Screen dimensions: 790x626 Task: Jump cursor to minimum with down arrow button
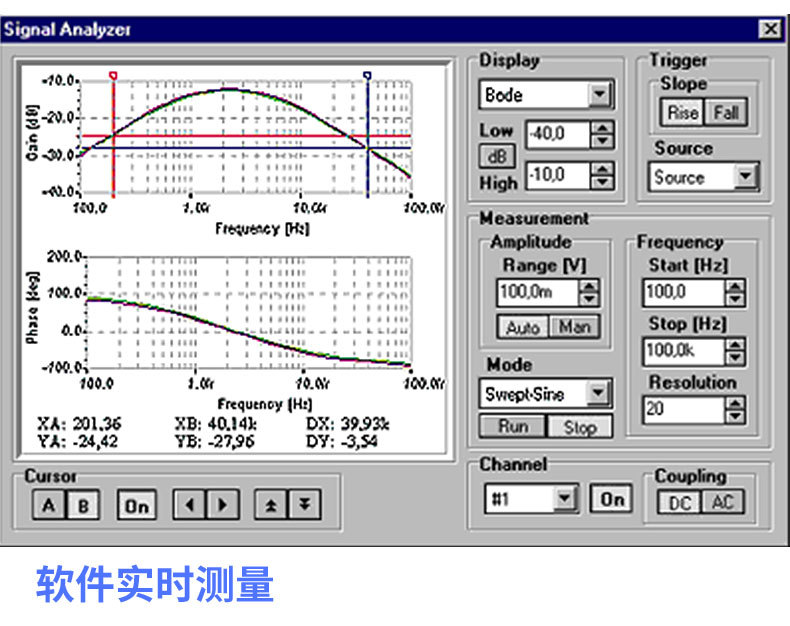coord(304,505)
